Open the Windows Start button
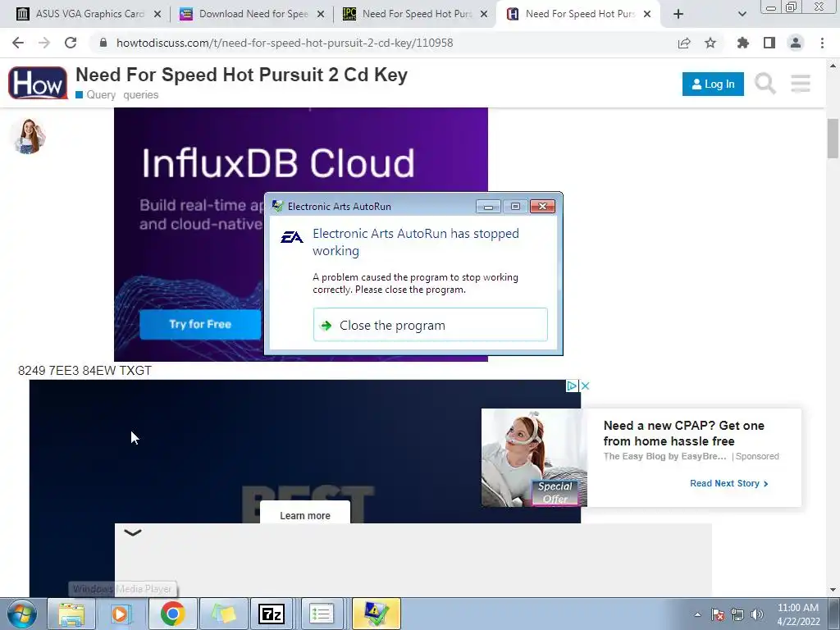840x630 pixels. [x=21, y=614]
